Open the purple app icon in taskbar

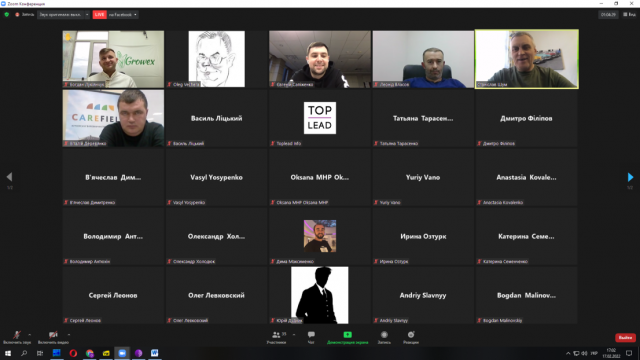point(138,353)
